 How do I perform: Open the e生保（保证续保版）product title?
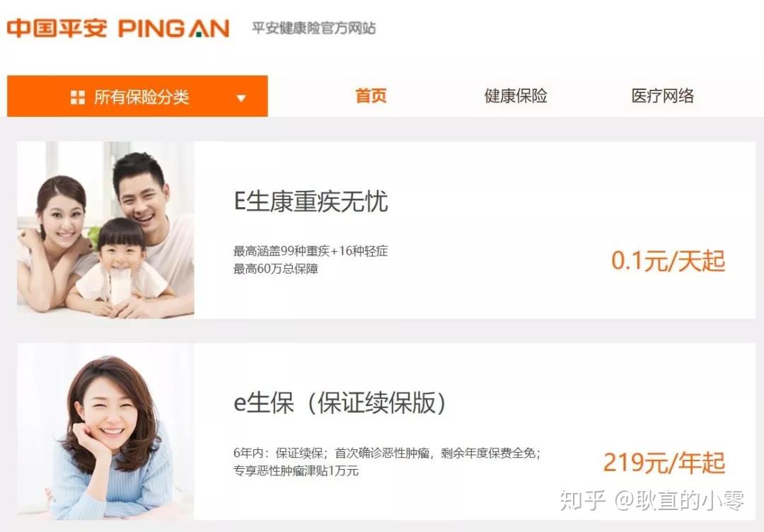pyautogui.click(x=340, y=403)
